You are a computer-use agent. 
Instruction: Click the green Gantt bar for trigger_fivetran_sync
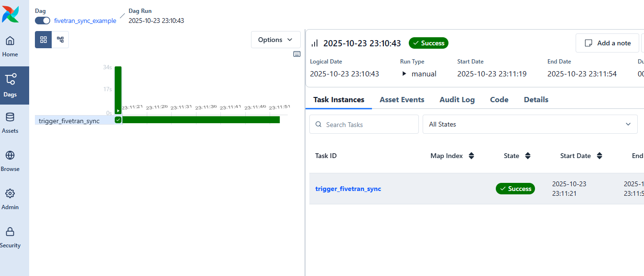coord(201,120)
